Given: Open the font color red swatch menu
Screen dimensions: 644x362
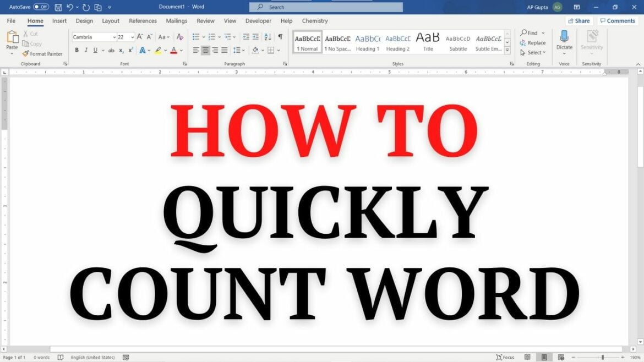Looking at the screenshot, I should click(x=180, y=50).
